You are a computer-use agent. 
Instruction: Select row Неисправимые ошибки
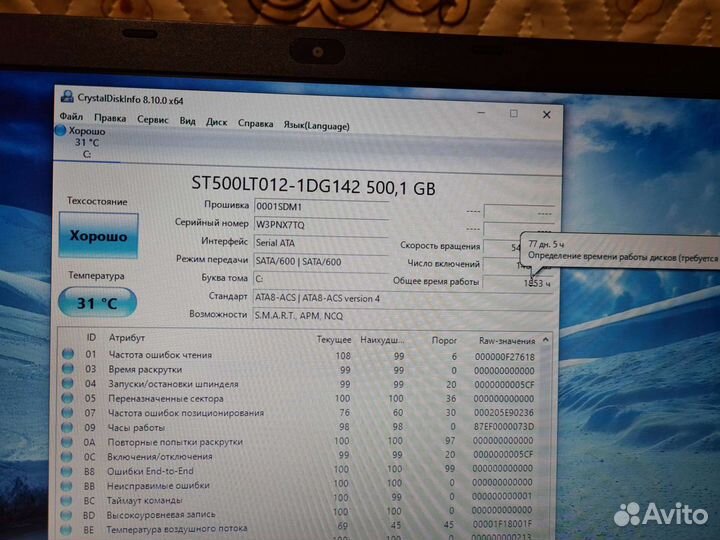[x=298, y=484]
